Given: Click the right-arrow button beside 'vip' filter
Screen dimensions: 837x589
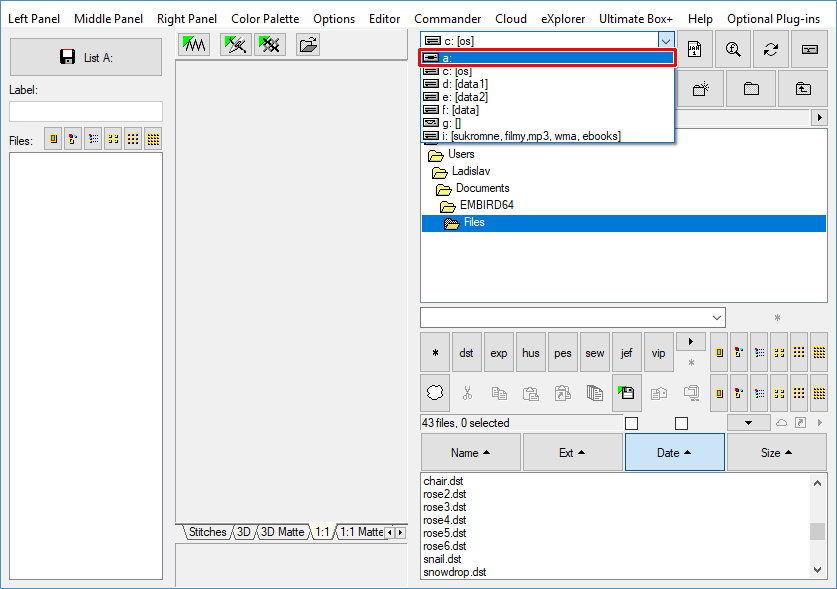Looking at the screenshot, I should click(691, 341).
